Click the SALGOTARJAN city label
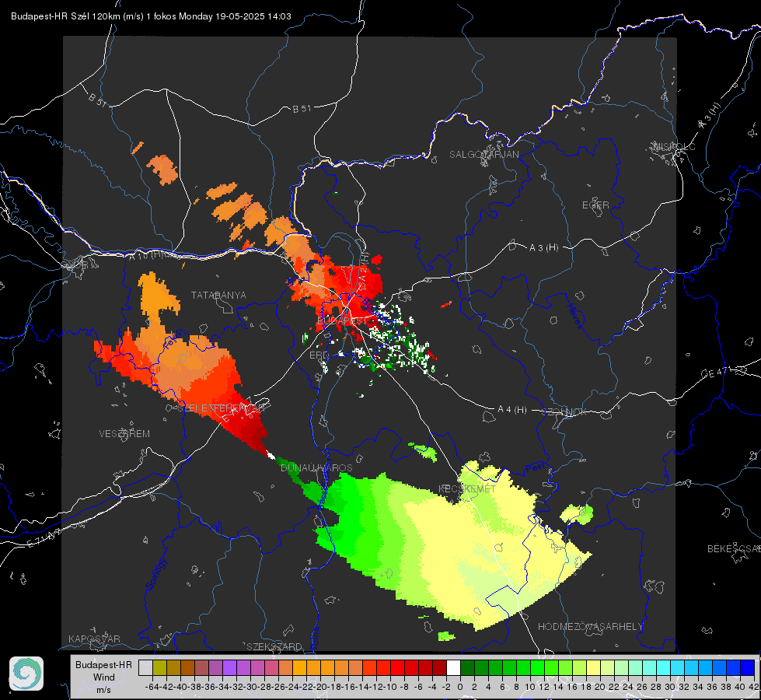Viewport: 761px width, 700px height. click(x=483, y=155)
